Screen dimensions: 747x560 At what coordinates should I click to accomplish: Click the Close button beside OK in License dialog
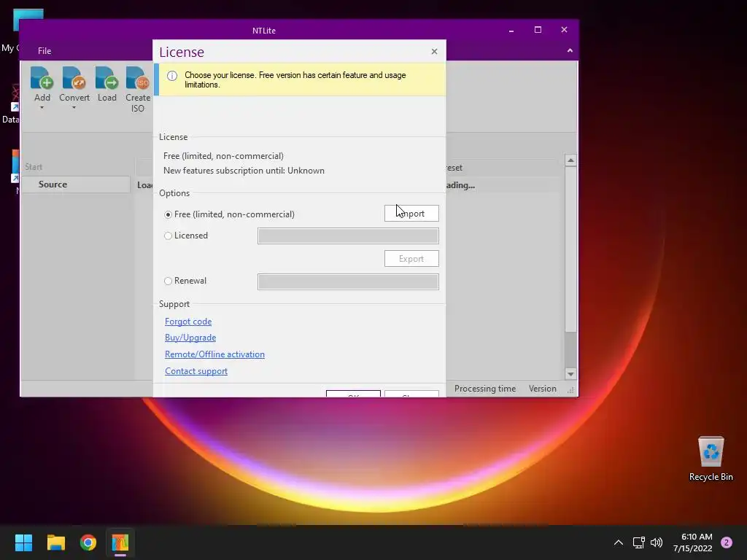point(411,394)
